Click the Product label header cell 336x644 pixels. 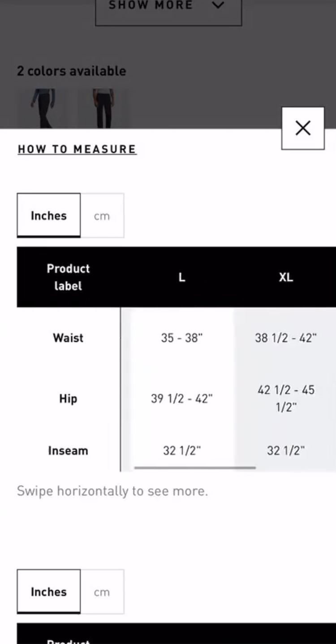pos(68,277)
